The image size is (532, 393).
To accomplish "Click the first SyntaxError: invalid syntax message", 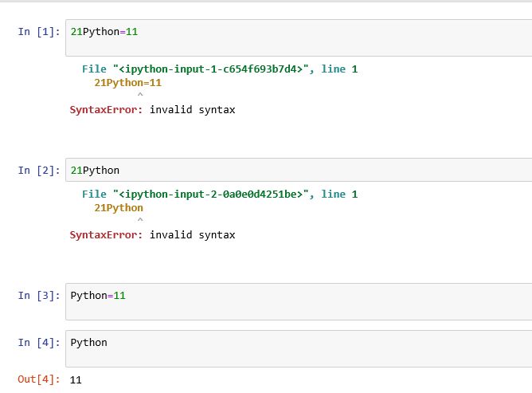I will pyautogui.click(x=152, y=110).
